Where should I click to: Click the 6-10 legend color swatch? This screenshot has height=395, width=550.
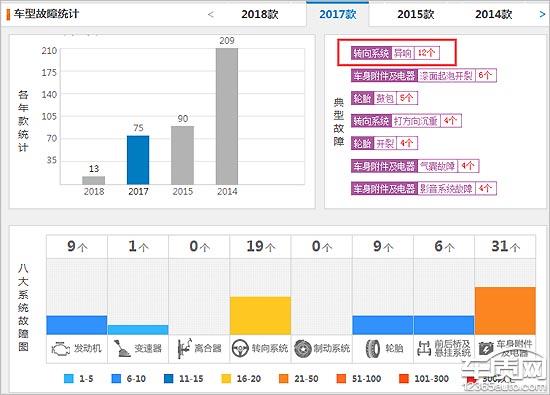coord(116,379)
